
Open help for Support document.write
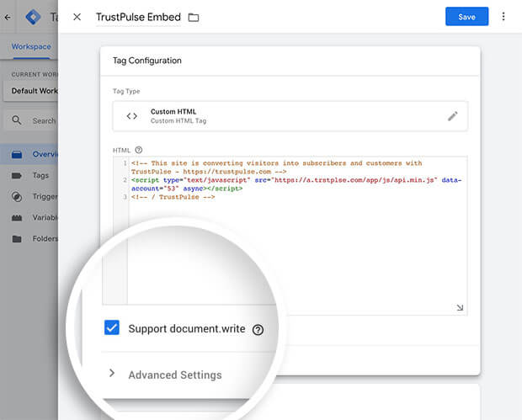(x=258, y=330)
